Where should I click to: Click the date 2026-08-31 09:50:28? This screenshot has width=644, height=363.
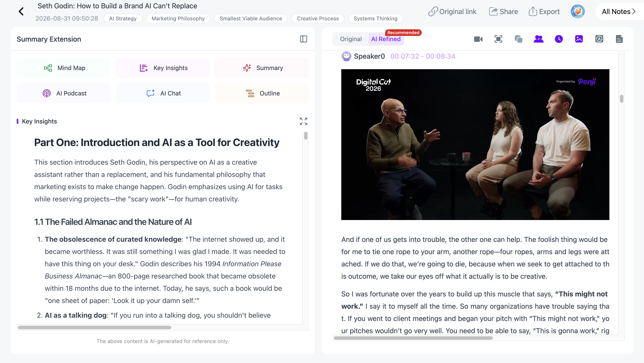[67, 18]
